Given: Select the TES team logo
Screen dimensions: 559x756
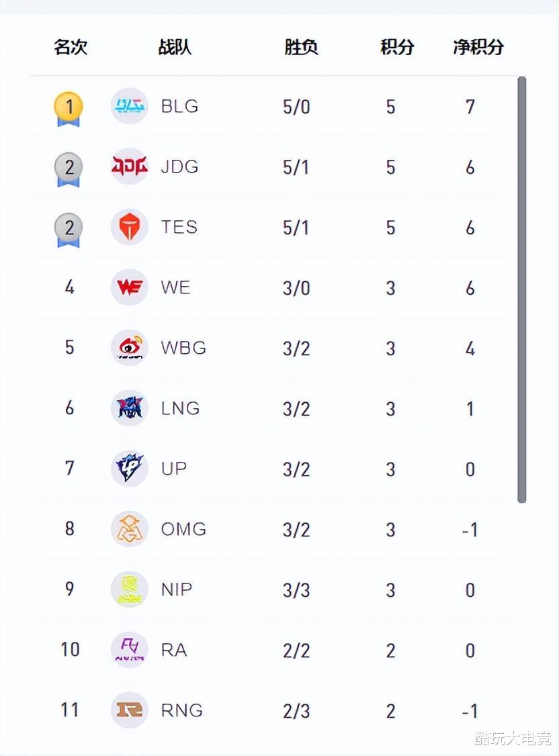Looking at the screenshot, I should (129, 227).
